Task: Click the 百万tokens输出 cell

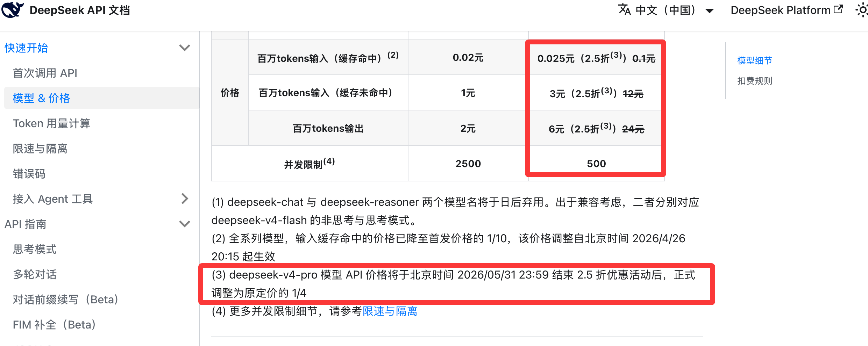Action: coord(328,128)
